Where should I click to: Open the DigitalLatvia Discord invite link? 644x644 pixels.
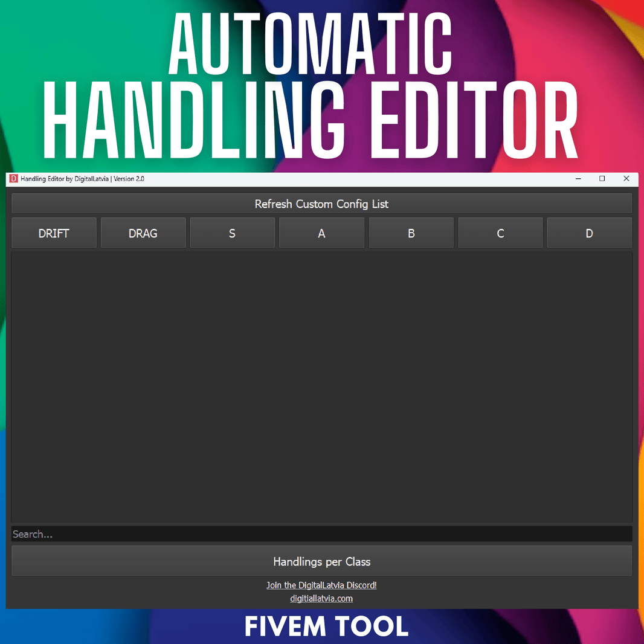(x=321, y=585)
